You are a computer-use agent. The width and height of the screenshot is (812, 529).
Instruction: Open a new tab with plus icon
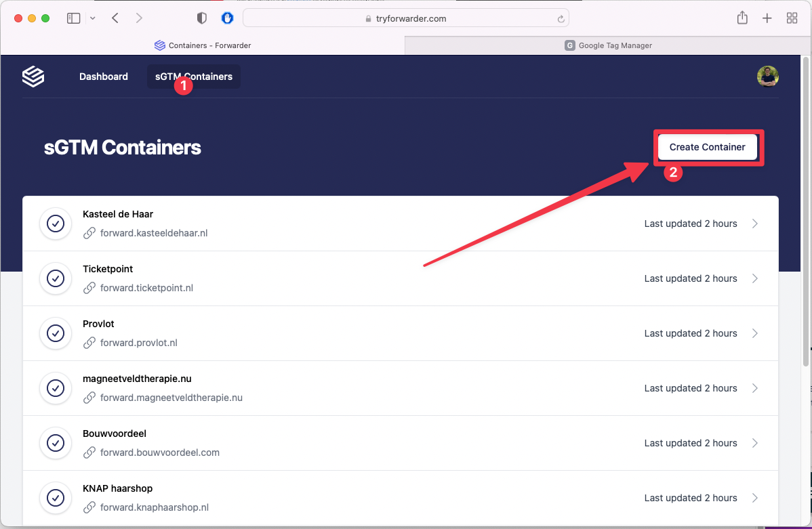click(767, 18)
